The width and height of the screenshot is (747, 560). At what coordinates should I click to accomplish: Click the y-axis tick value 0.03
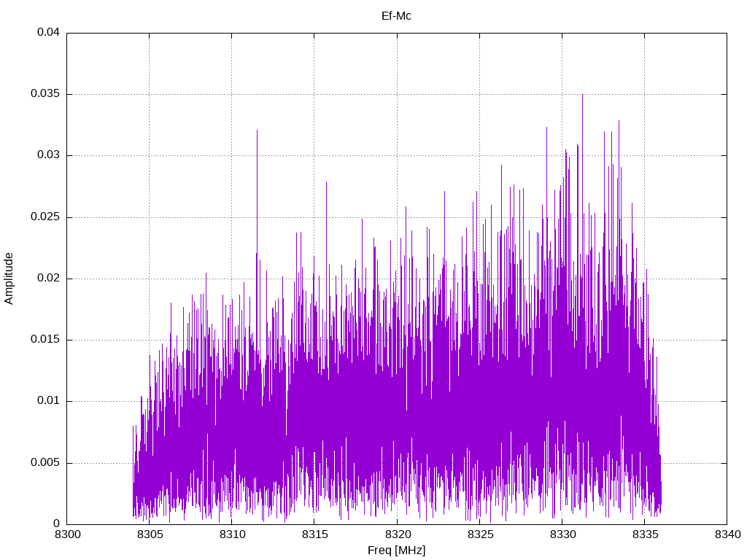click(49, 155)
